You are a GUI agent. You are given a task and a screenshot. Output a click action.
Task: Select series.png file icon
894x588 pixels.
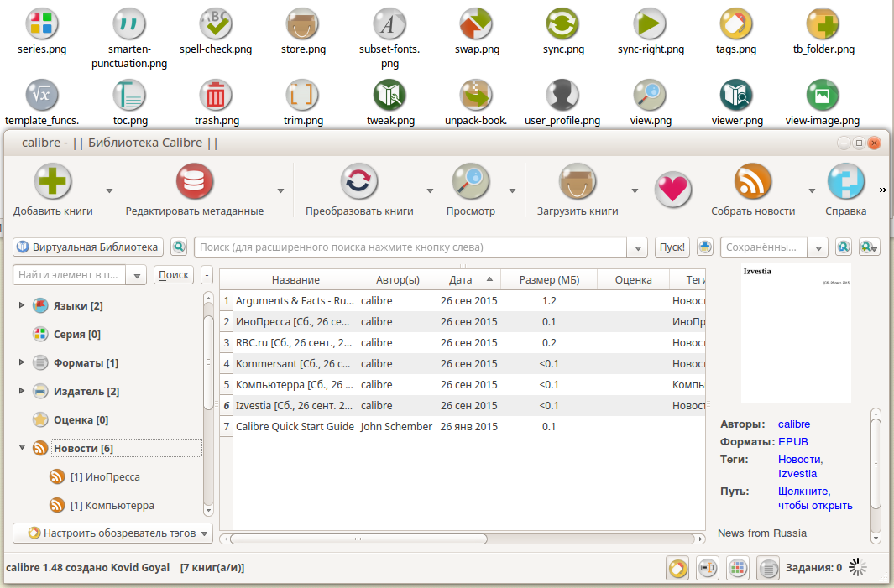42,24
